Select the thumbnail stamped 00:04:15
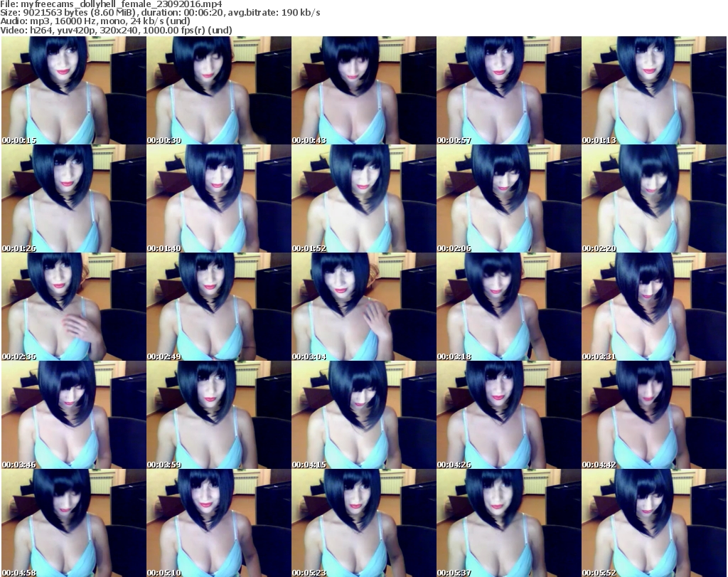 pos(363,415)
